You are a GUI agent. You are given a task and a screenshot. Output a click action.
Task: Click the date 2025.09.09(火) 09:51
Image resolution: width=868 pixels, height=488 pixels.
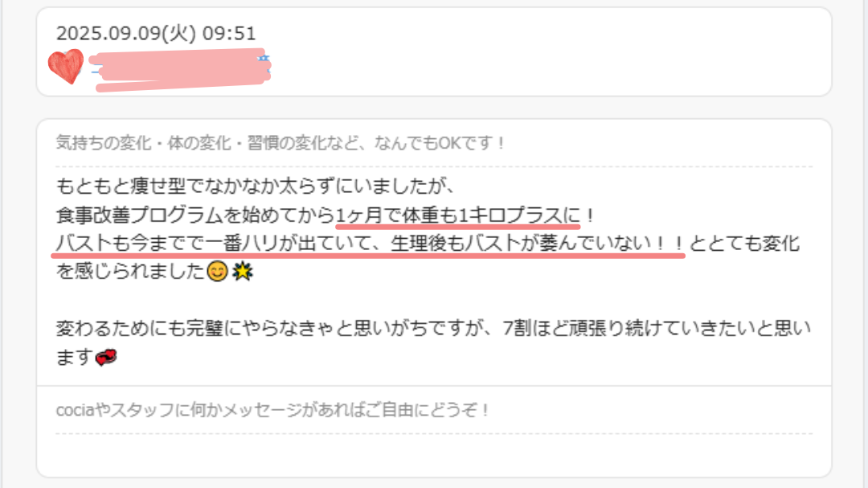156,33
